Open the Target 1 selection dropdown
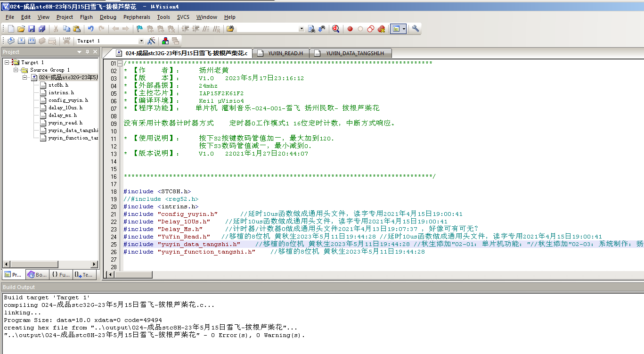 click(141, 41)
